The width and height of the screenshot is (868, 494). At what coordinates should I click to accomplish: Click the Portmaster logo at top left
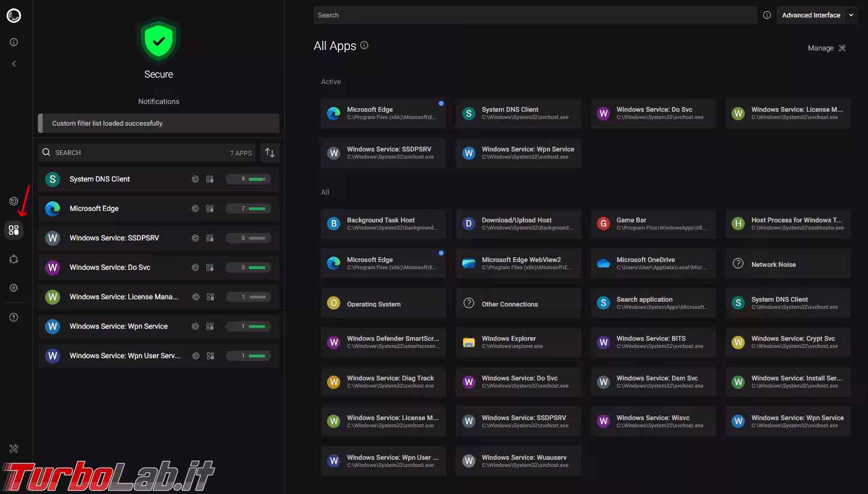(x=14, y=16)
